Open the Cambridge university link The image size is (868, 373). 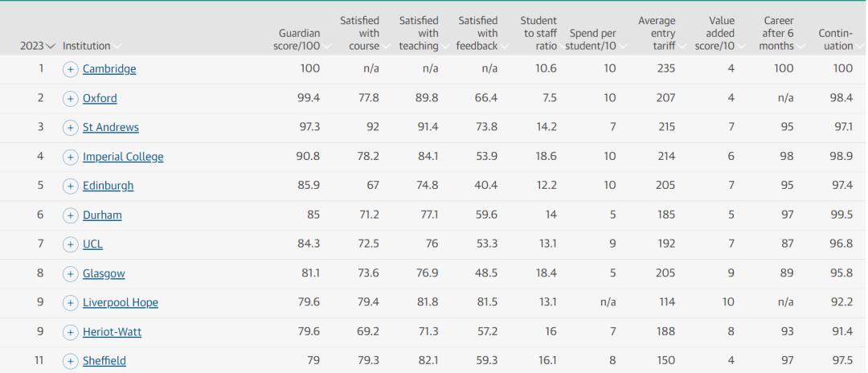109,69
